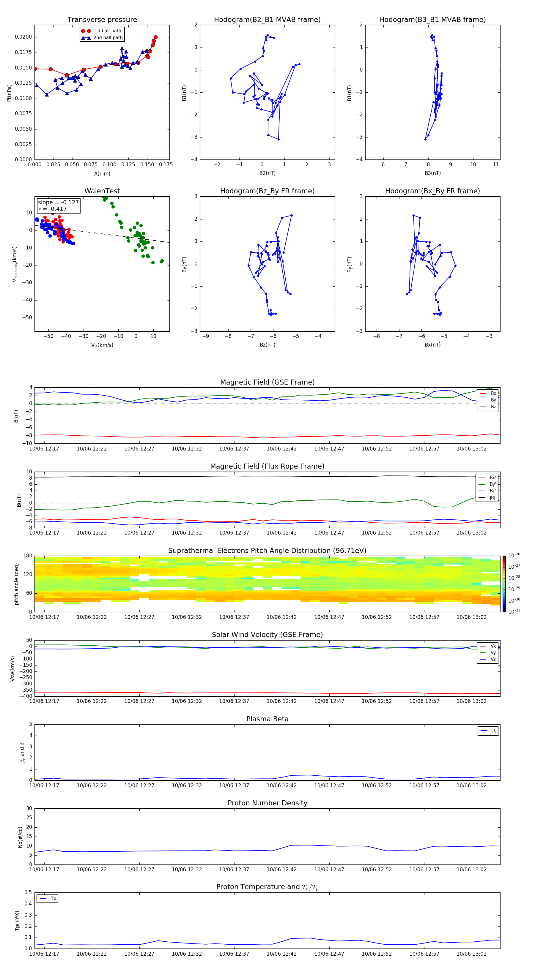Click the "0.0200" tick on Transverse pressure
This screenshot has width=535, height=980.
pyautogui.click(x=23, y=37)
